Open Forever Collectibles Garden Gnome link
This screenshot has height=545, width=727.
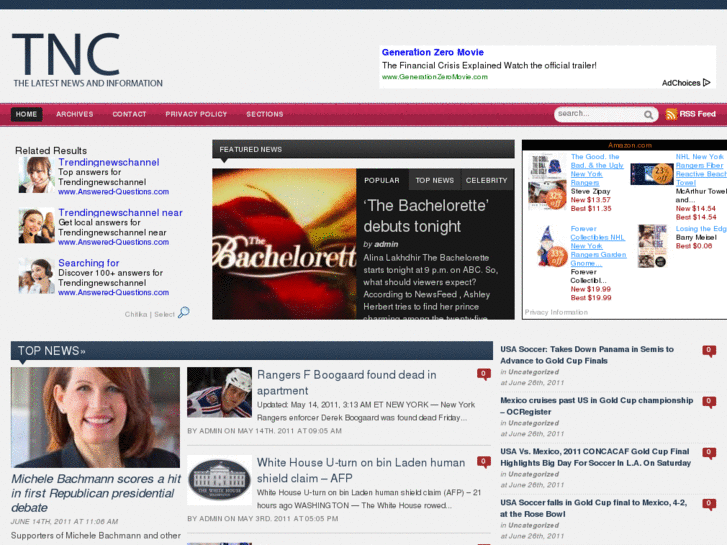pyautogui.click(x=598, y=246)
